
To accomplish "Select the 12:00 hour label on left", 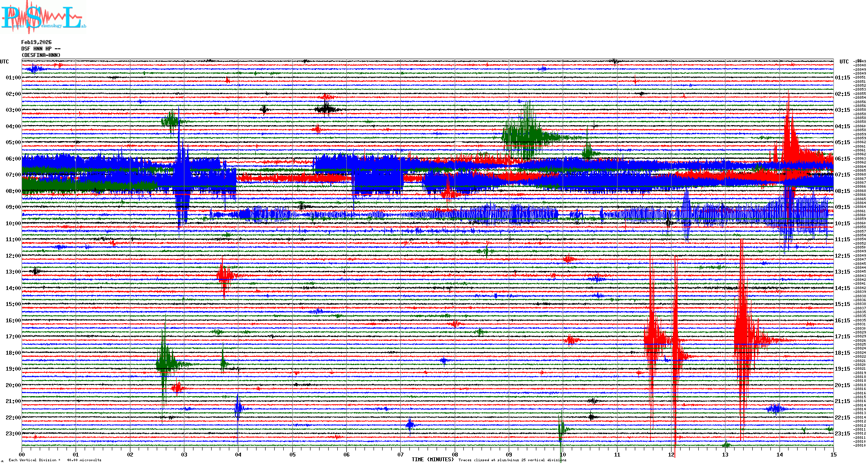I will click(13, 256).
